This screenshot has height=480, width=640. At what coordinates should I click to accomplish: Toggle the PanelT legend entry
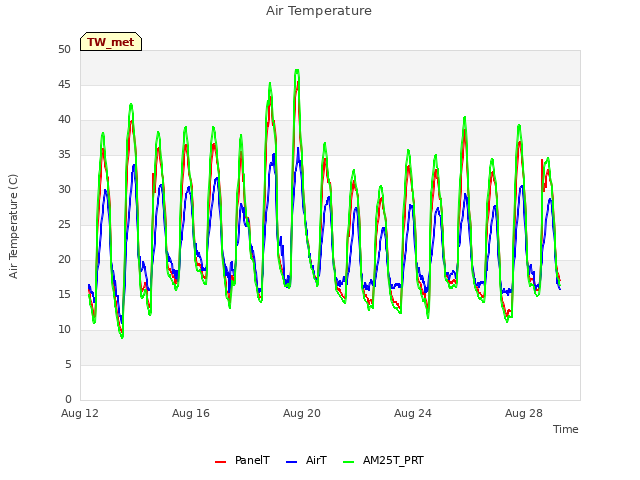[x=242, y=460]
